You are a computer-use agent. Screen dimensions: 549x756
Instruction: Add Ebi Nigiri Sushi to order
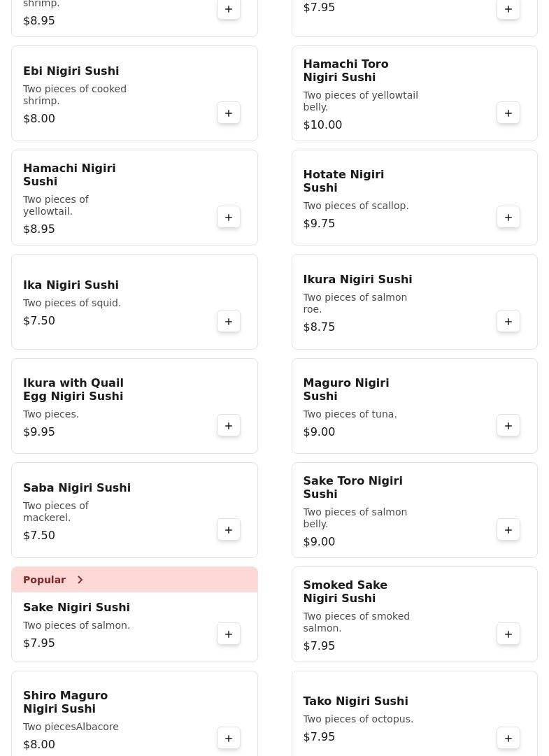(x=229, y=113)
